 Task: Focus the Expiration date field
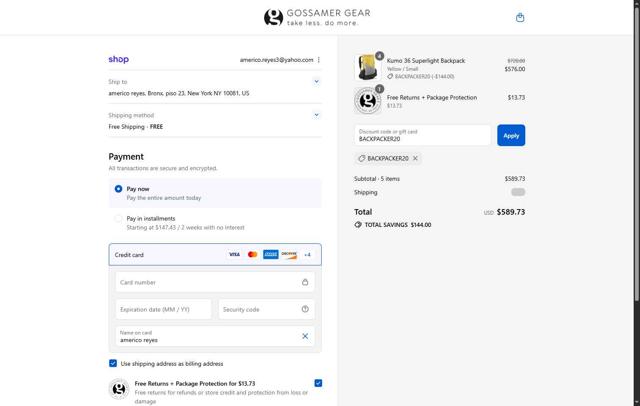(163, 309)
